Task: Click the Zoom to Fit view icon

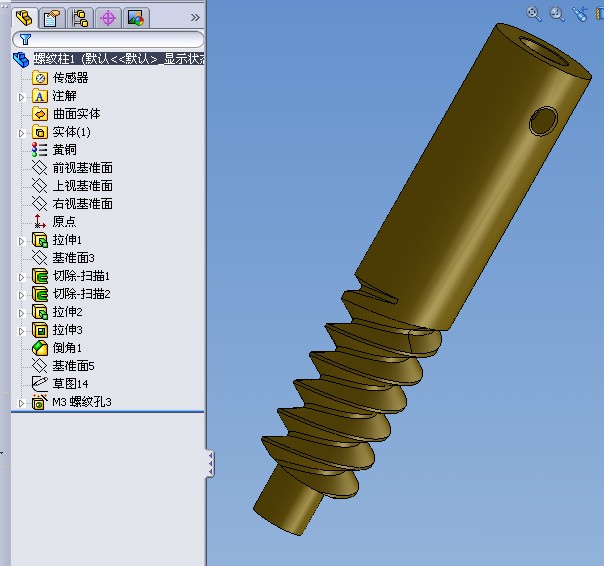Action: tap(534, 13)
